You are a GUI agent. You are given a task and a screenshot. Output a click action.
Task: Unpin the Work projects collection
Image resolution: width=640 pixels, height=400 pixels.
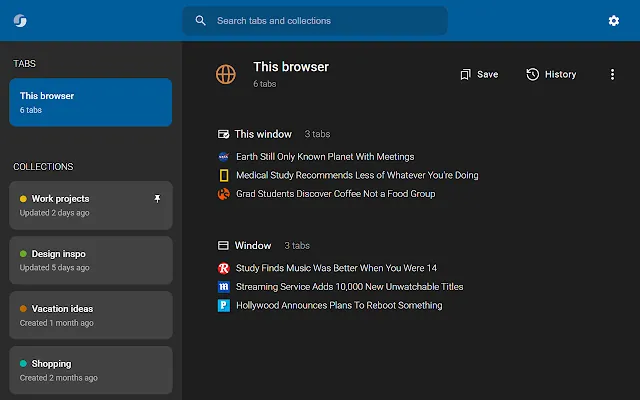point(157,199)
